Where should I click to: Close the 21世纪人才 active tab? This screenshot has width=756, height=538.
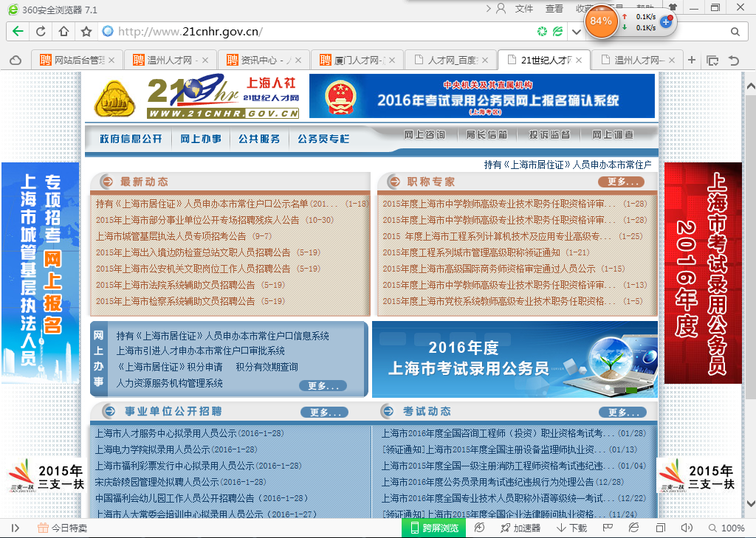[579, 61]
